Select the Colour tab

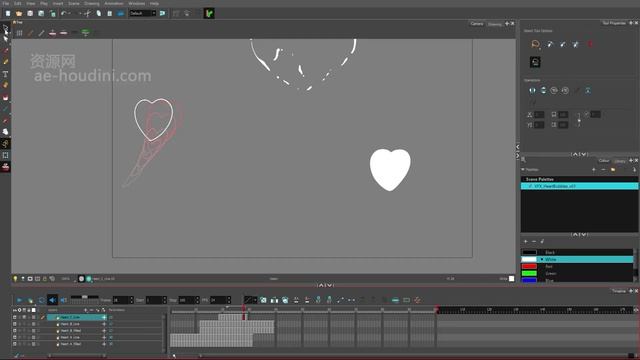tap(604, 160)
